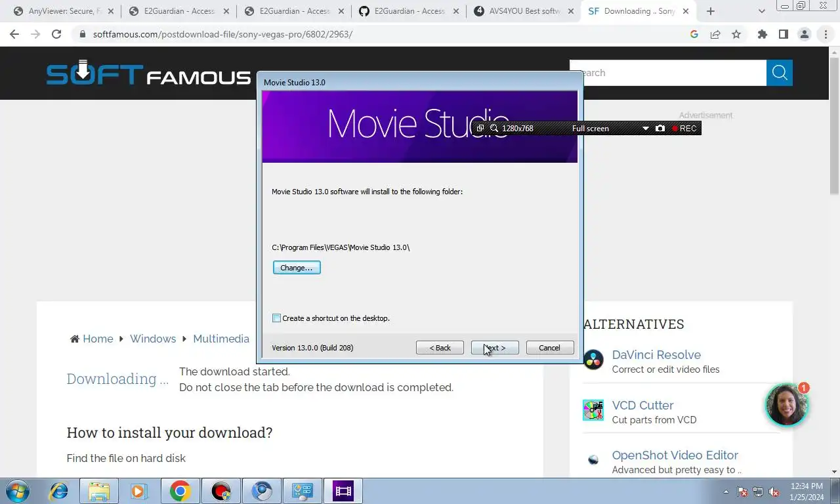Click the network tray icon
The height and width of the screenshot is (504, 840).
tap(758, 492)
